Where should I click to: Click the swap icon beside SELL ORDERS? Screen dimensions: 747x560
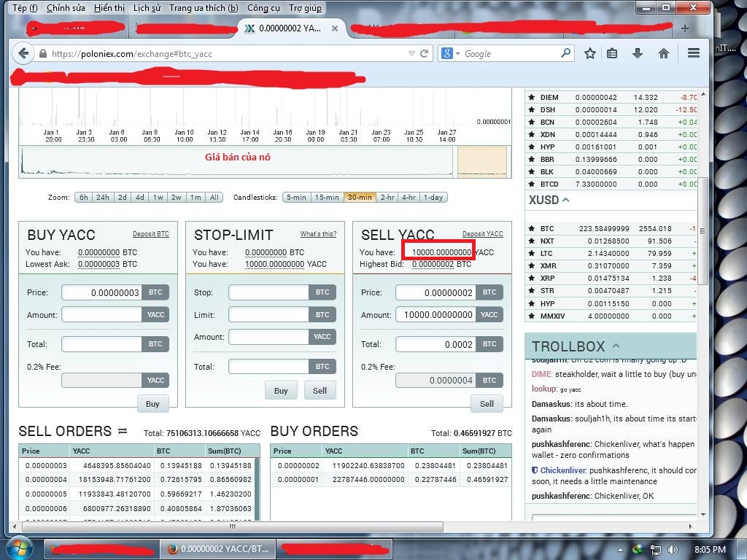pyautogui.click(x=123, y=431)
